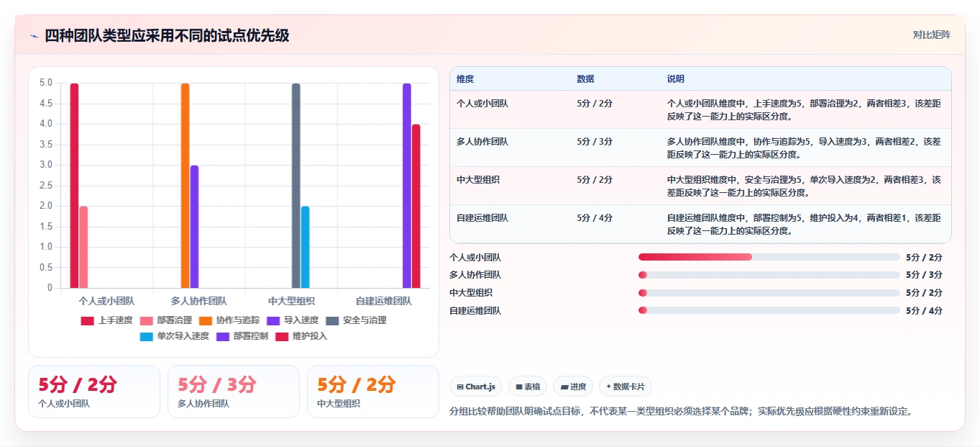Click the red value 4 bar for 自建运维团队
The height and width of the screenshot is (447, 980).
[416, 206]
